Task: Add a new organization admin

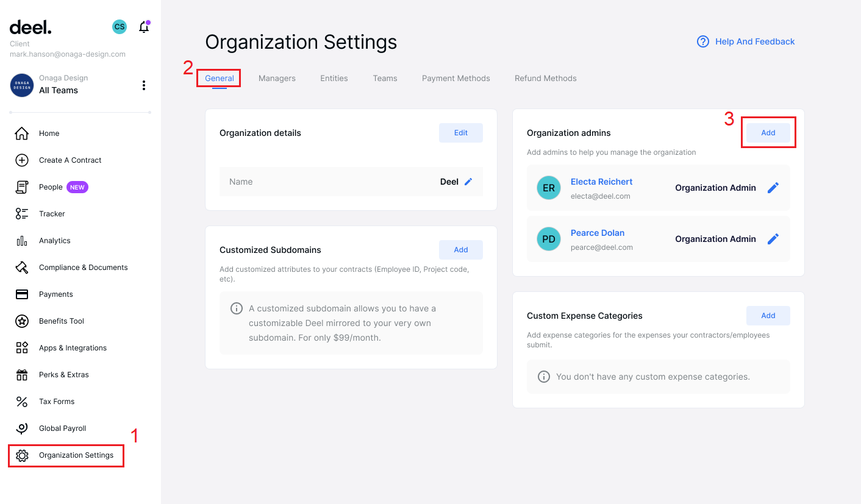Action: tap(768, 132)
